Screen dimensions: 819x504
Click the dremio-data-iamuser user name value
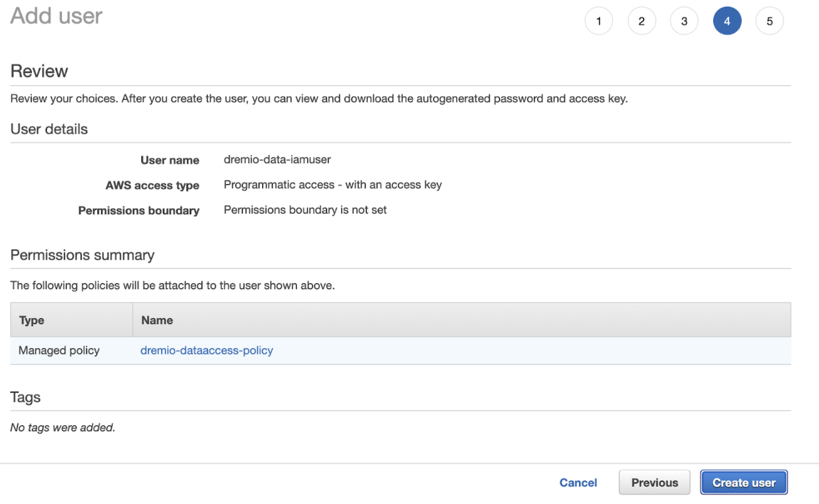click(x=277, y=159)
